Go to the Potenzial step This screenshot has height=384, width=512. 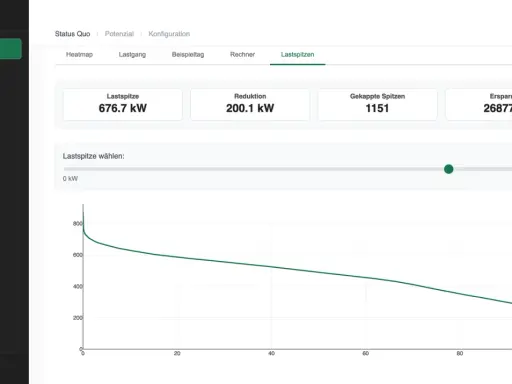(119, 34)
